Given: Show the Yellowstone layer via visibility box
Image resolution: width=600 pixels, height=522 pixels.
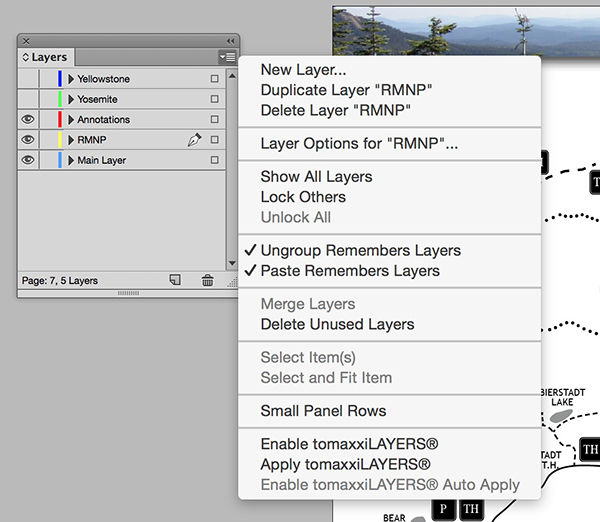Looking at the screenshot, I should point(28,79).
